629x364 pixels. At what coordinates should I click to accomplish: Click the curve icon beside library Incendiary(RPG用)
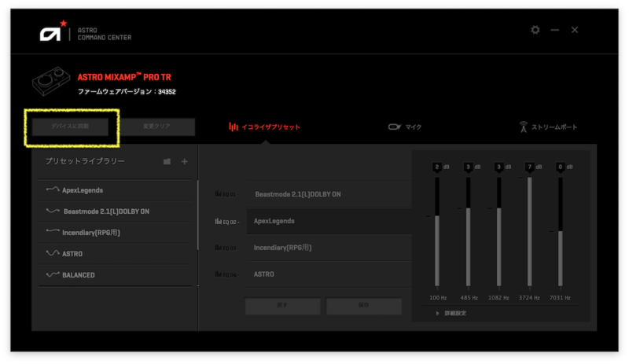click(53, 231)
